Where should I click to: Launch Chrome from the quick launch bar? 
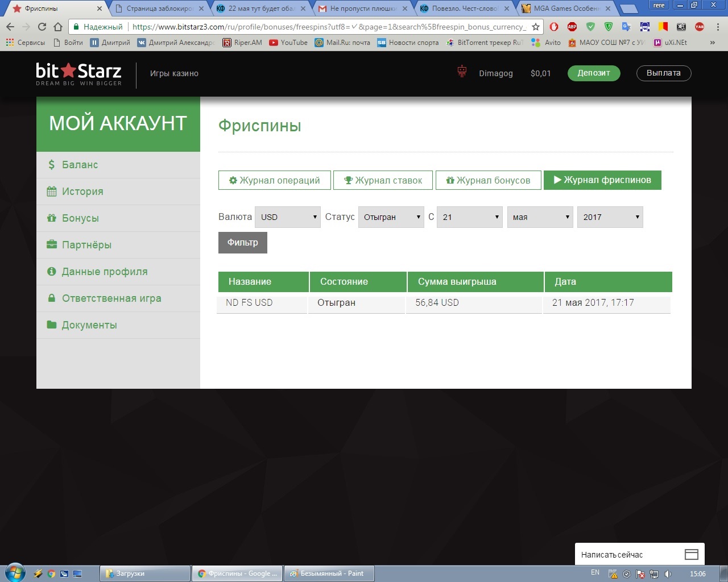[x=51, y=573]
